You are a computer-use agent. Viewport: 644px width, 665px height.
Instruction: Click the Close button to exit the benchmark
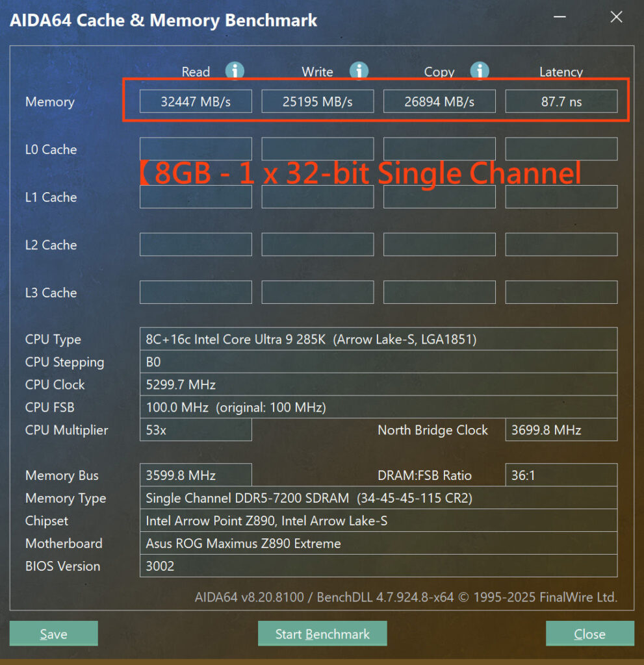[589, 634]
